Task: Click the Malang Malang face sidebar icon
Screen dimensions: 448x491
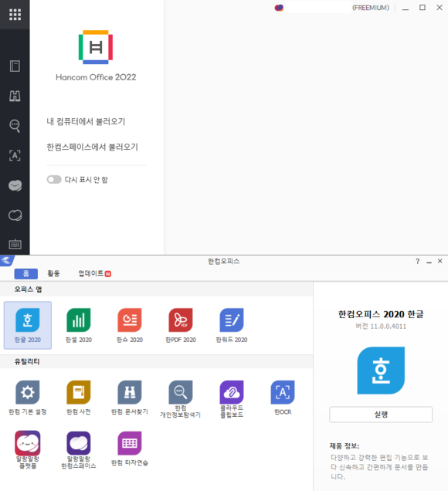Action: pyautogui.click(x=15, y=185)
